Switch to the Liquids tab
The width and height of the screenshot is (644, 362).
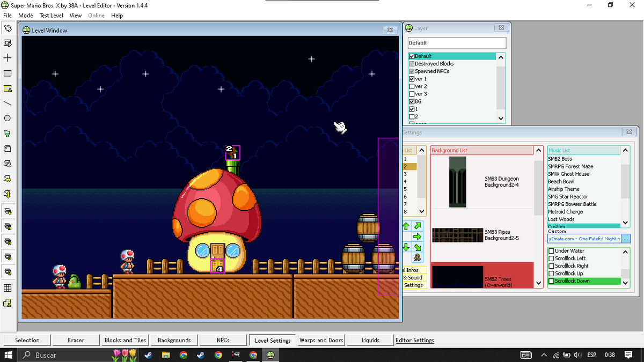click(370, 340)
